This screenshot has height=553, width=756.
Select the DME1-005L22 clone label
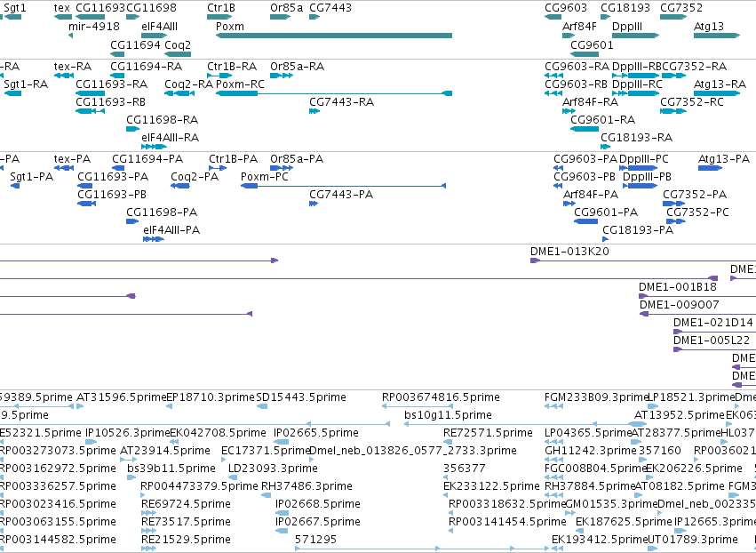(712, 341)
